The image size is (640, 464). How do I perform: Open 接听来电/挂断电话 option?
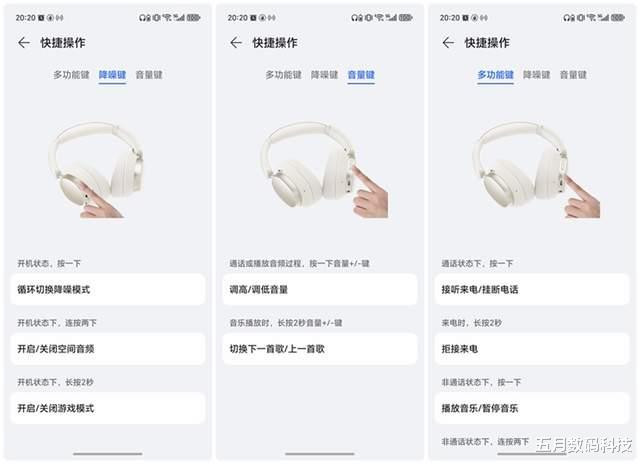tap(532, 289)
